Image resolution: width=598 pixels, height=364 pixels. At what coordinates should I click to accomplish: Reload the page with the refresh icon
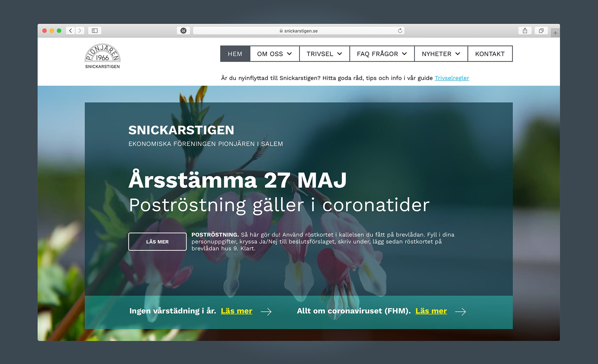[400, 31]
